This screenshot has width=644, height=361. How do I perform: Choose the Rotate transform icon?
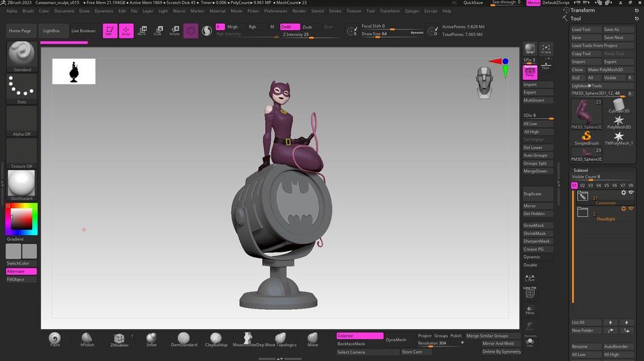click(x=174, y=31)
